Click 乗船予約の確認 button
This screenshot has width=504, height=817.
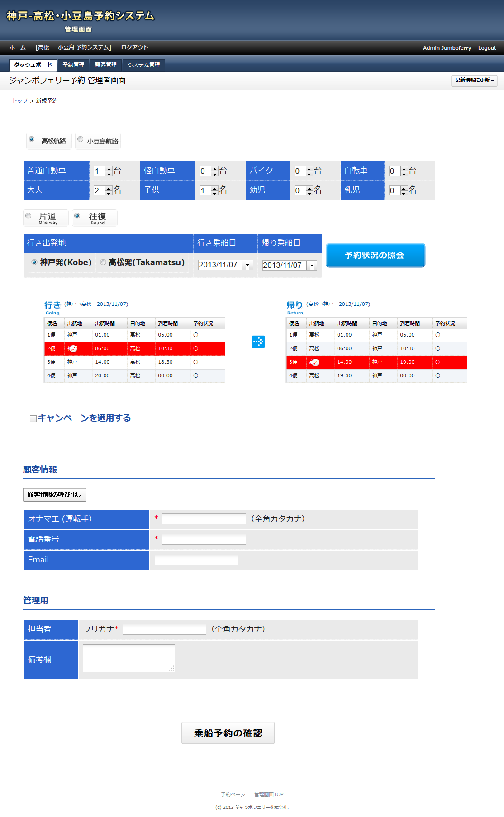(x=228, y=733)
